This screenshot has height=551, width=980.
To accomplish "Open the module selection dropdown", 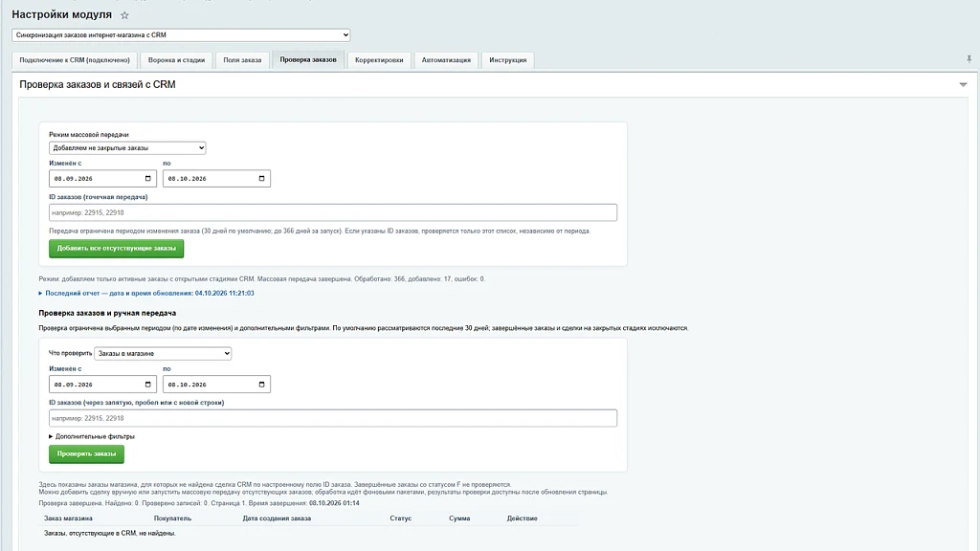I will 181,35.
